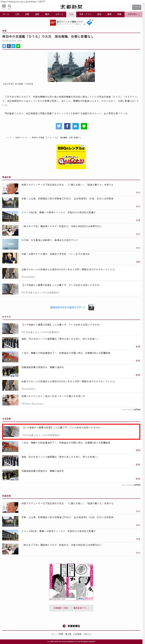Click the arrow icon on 体育会系大学生 ad
This screenshot has height=644, width=145.
(91, 308)
